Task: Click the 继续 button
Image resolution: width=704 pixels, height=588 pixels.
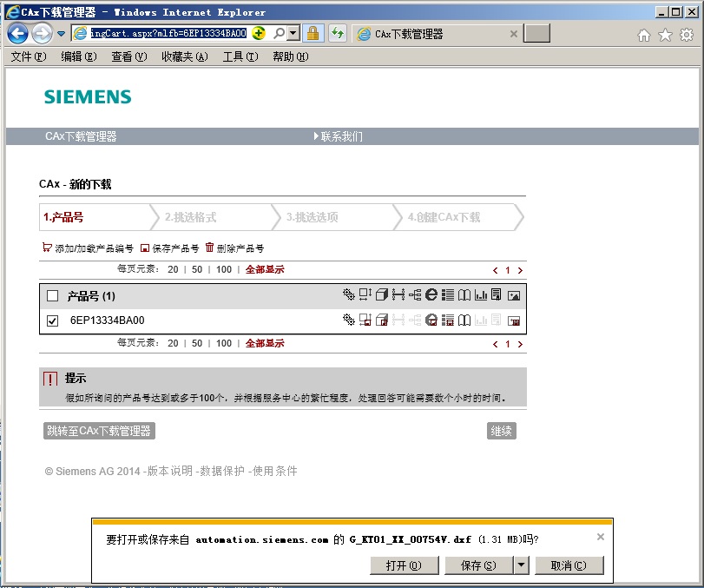Action: 502,431
